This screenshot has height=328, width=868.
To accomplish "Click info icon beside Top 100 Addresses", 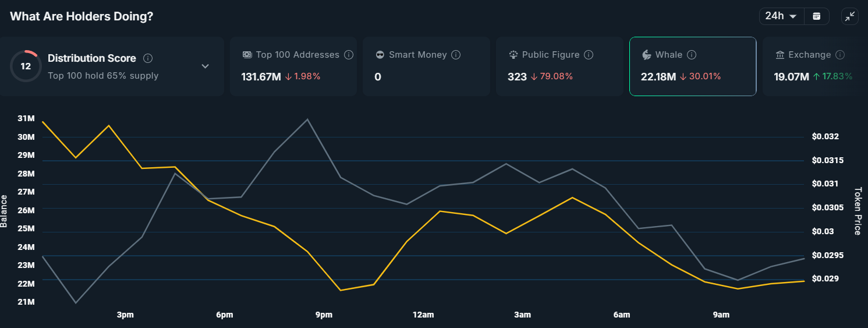I will point(349,55).
